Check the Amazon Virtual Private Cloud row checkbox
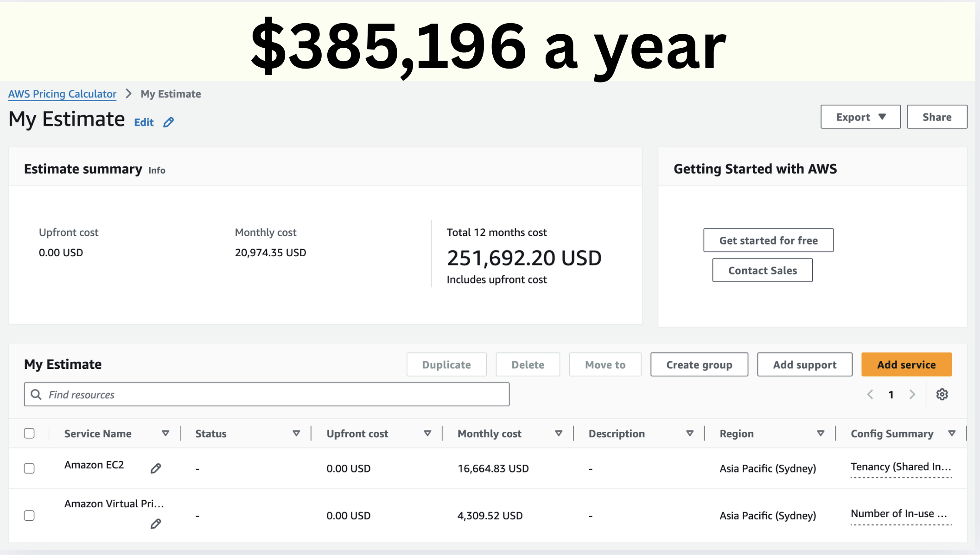Image resolution: width=980 pixels, height=555 pixels. (29, 515)
